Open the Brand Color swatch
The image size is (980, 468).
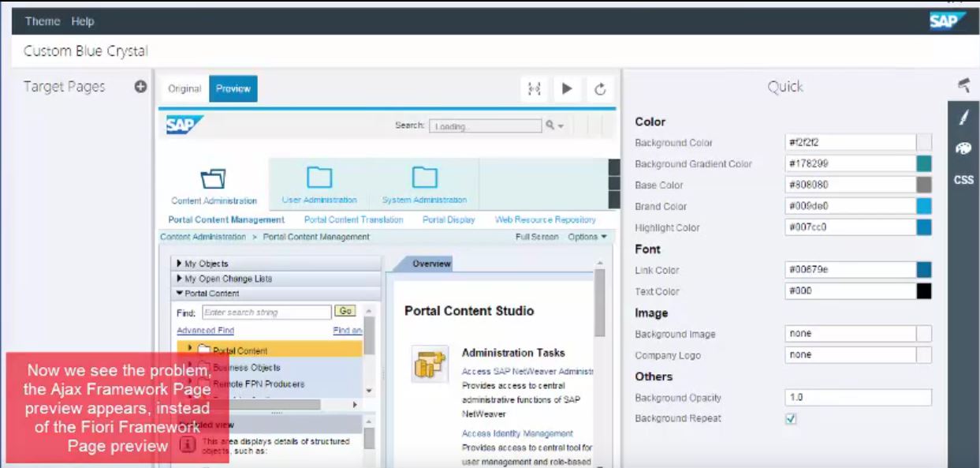[924, 206]
